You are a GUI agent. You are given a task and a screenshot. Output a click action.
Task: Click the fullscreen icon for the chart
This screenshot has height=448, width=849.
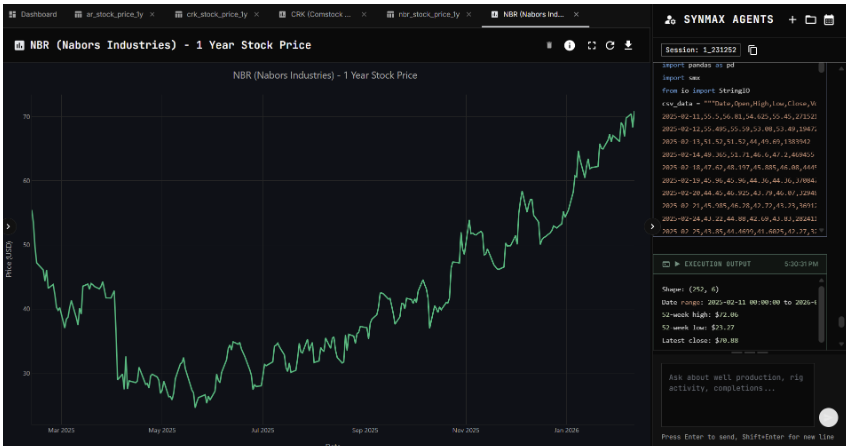point(591,45)
